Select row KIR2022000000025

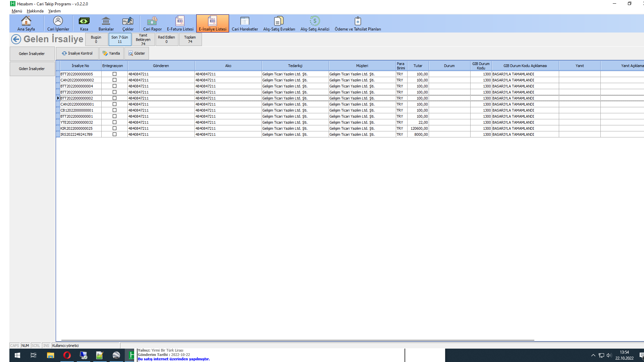click(350, 128)
